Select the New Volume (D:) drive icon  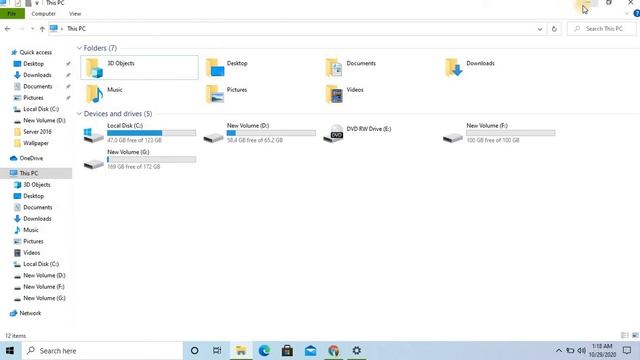pos(213,137)
